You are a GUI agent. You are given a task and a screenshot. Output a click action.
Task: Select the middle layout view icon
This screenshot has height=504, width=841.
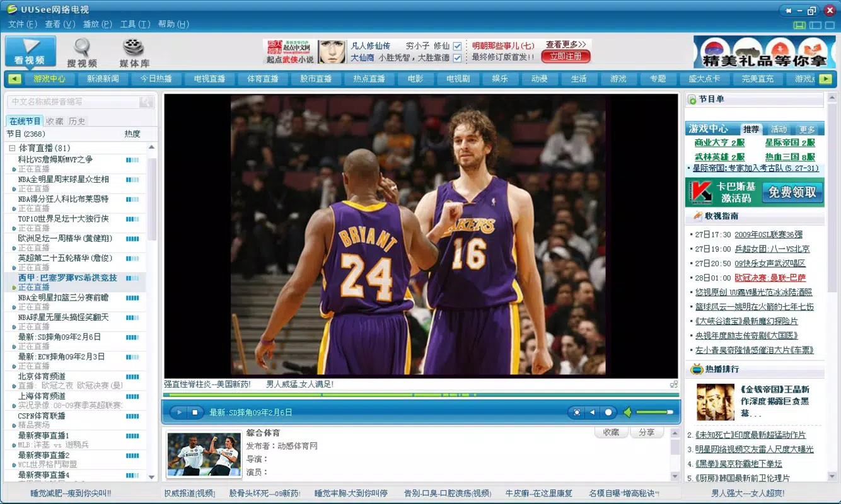[815, 25]
